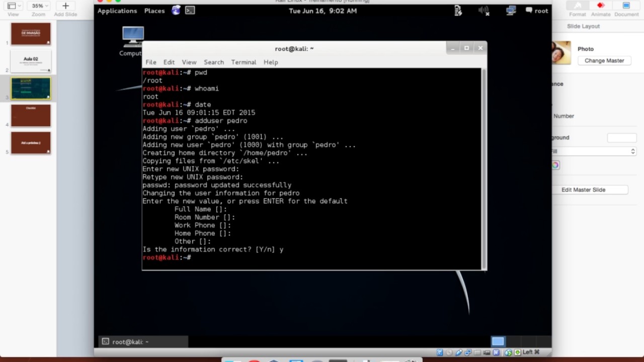Click the active workspace switcher in Kali panel
644x362 pixels.
[x=498, y=342]
